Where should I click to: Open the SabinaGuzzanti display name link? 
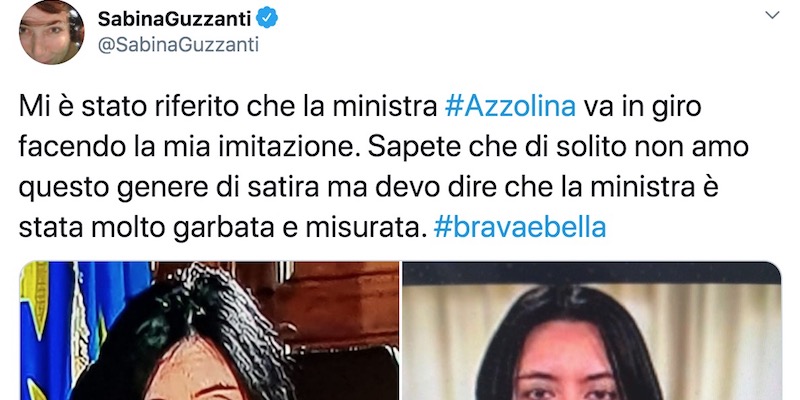174,19
